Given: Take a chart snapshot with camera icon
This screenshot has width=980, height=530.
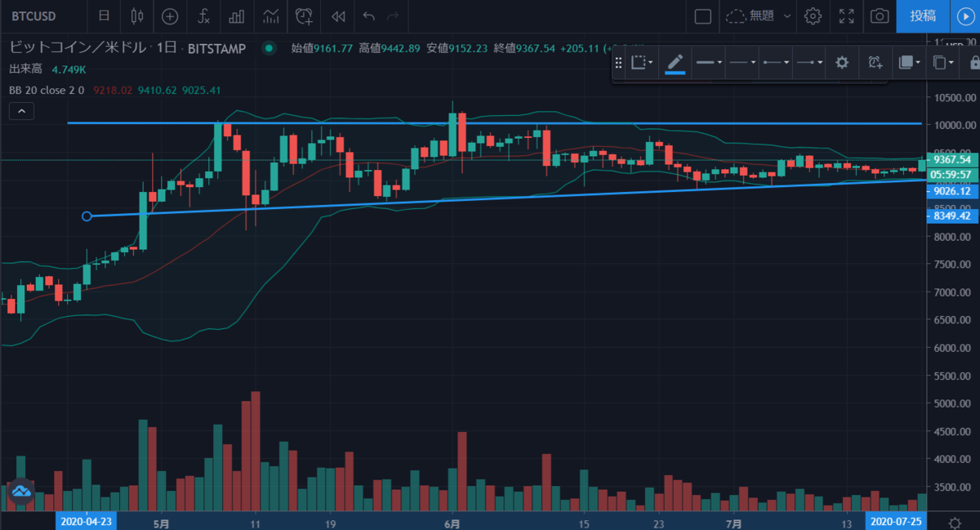Looking at the screenshot, I should point(880,16).
